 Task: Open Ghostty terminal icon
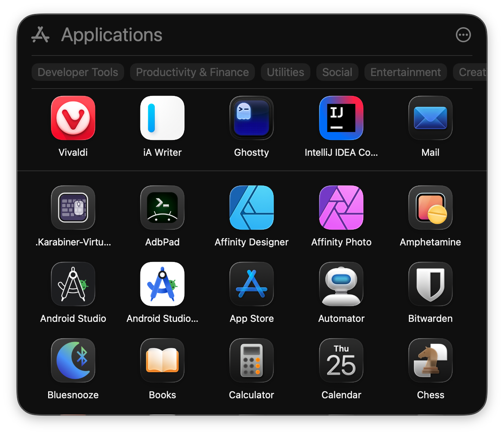point(252,118)
